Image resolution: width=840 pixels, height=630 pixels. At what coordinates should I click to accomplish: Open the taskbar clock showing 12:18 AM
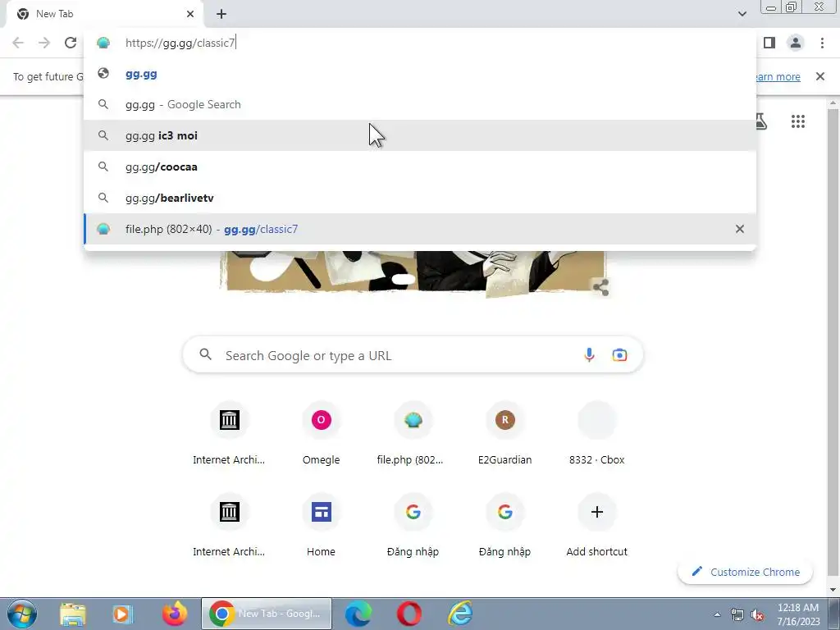tap(798, 614)
